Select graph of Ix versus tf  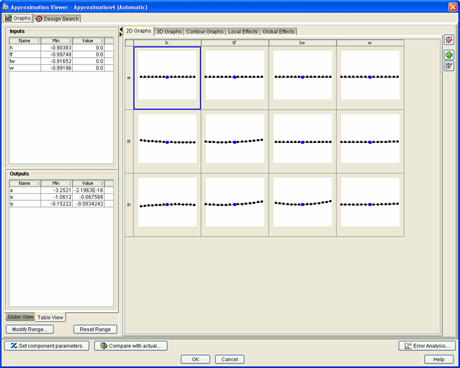tap(235, 141)
